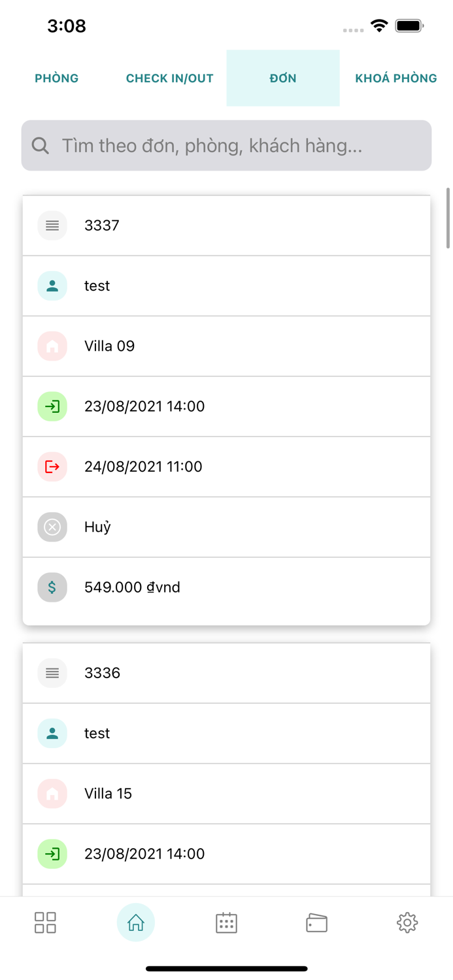Open the wallet icon in bottom navigation
This screenshot has width=453, height=980.
coord(316,923)
